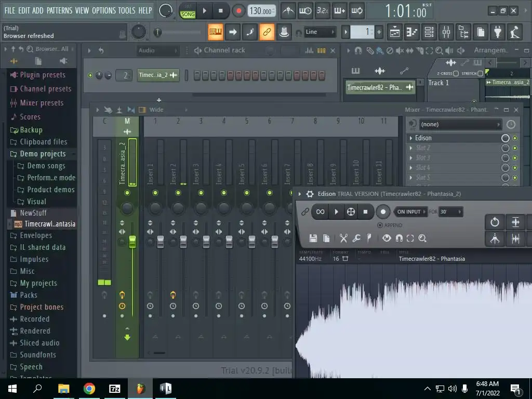
Task: Increment the pattern number with plus button
Action: pos(379,32)
